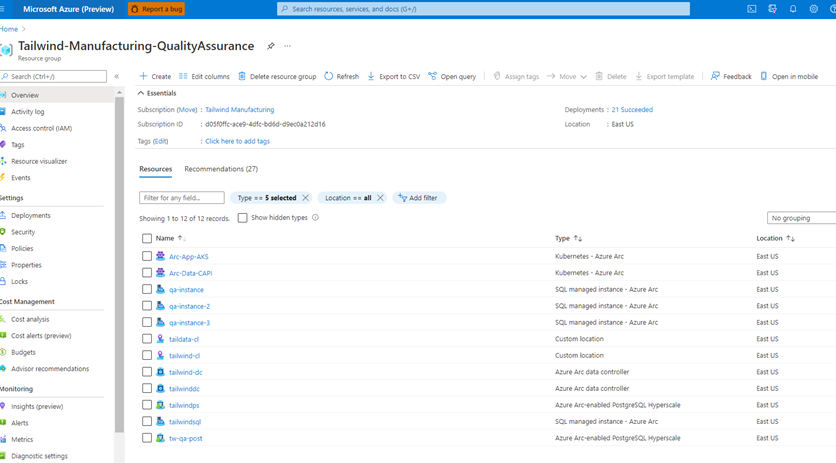Open the directories and subscriptions filter icon

tap(772, 9)
